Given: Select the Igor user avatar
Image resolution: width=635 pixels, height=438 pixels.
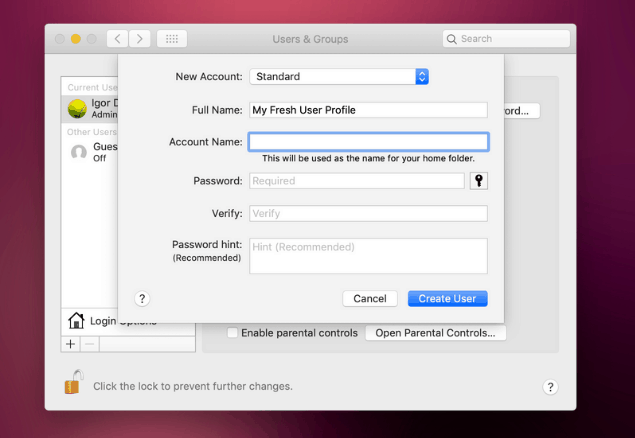Looking at the screenshot, I should 77,108.
